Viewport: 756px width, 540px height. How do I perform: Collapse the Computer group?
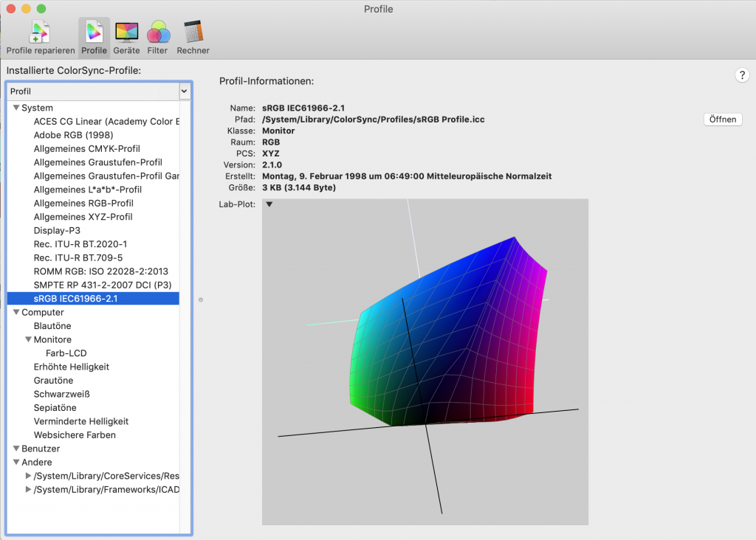pyautogui.click(x=16, y=312)
